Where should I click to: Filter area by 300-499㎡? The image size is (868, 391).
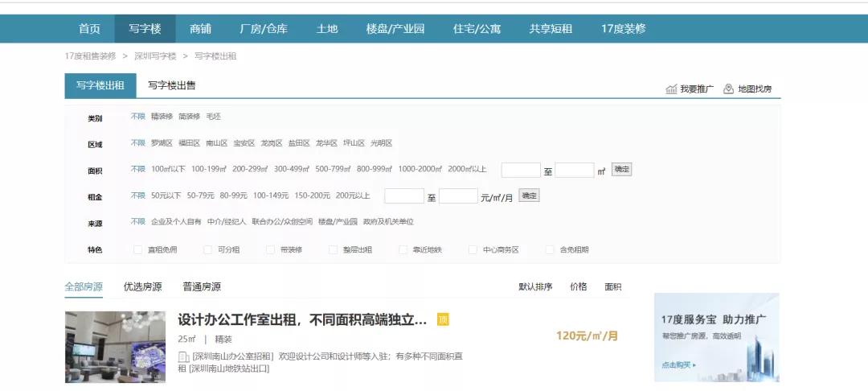click(x=292, y=170)
